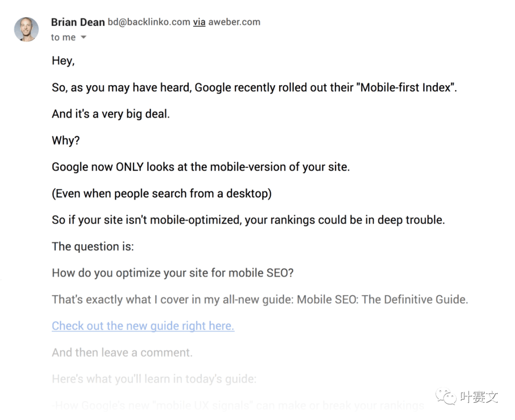Click the '(Even when people search from a desktop)' line

tap(162, 194)
